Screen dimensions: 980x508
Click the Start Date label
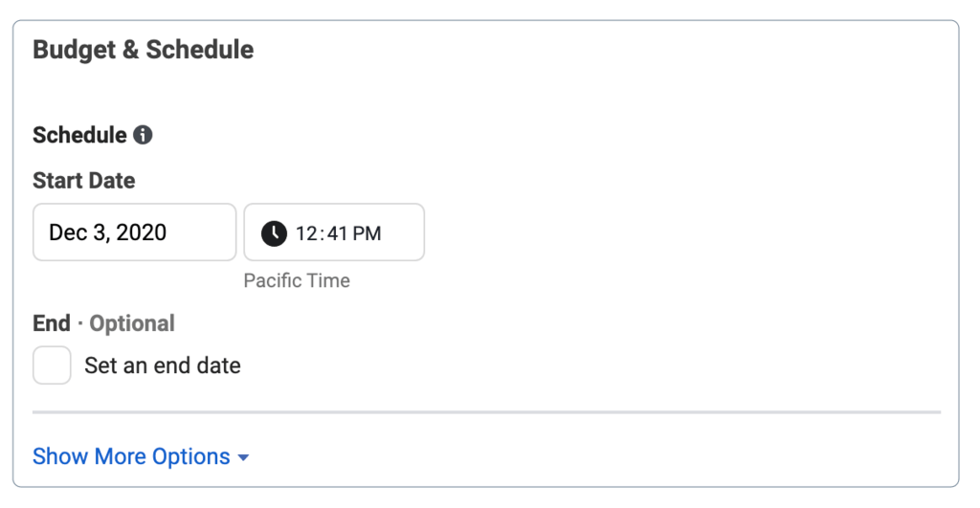(x=84, y=181)
